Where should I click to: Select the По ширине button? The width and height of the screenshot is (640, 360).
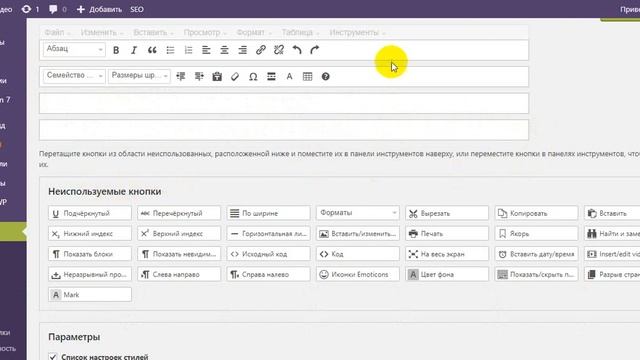tap(269, 213)
